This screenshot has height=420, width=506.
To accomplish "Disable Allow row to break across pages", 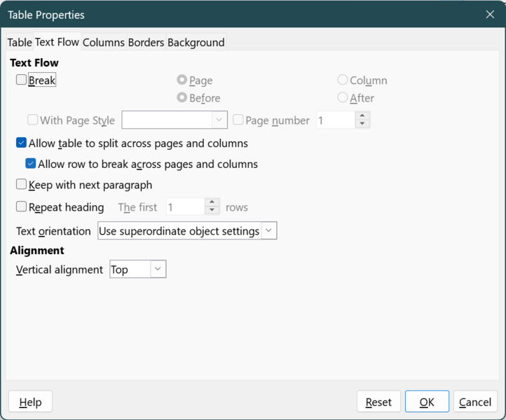I will 31,164.
